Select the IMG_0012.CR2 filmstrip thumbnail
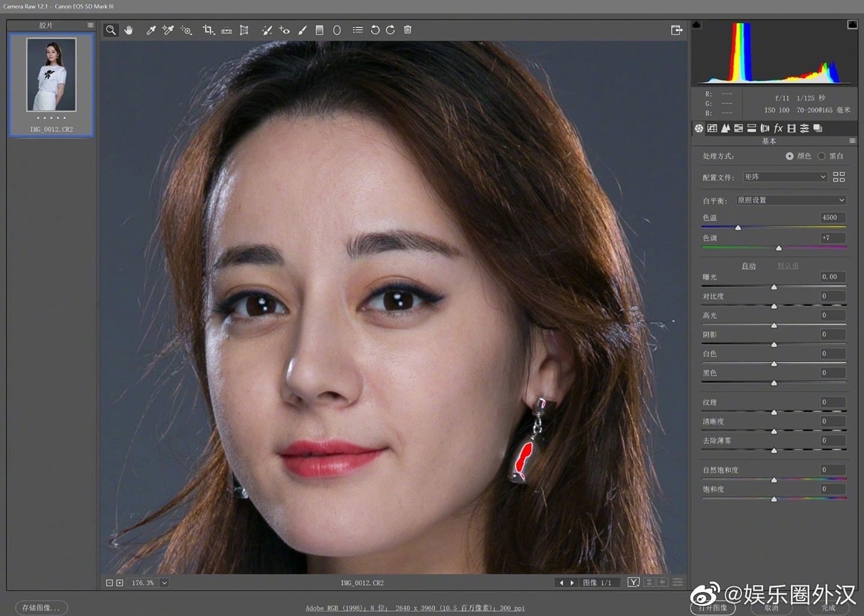Screen dimensions: 864x616 pos(52,75)
